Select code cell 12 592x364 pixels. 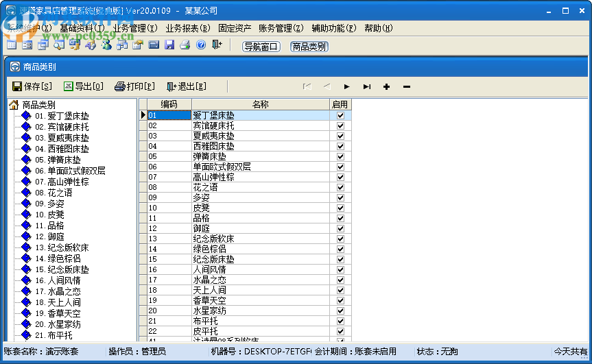click(x=169, y=228)
